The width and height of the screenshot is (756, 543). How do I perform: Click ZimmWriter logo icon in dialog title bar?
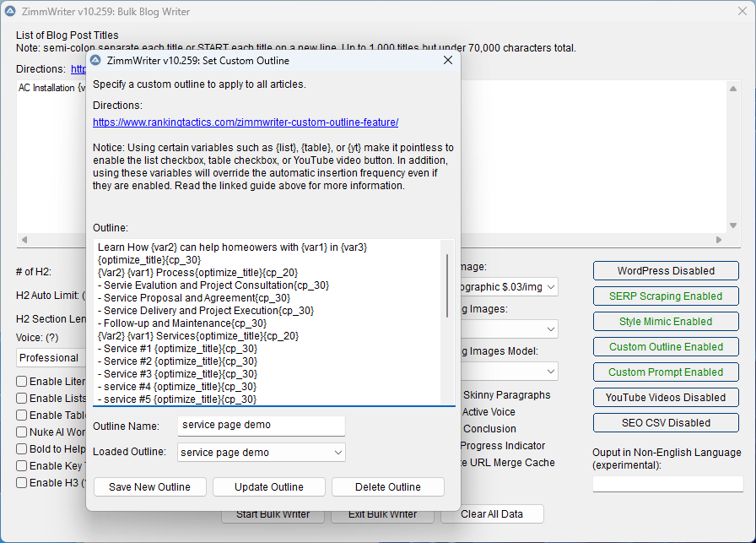tap(96, 60)
